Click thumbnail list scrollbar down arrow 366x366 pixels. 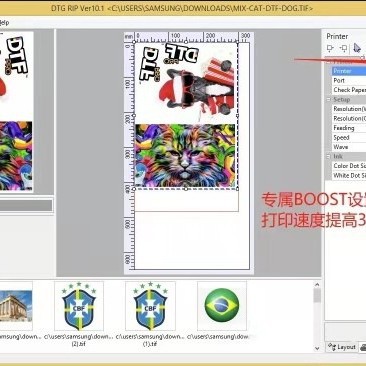coord(317,348)
